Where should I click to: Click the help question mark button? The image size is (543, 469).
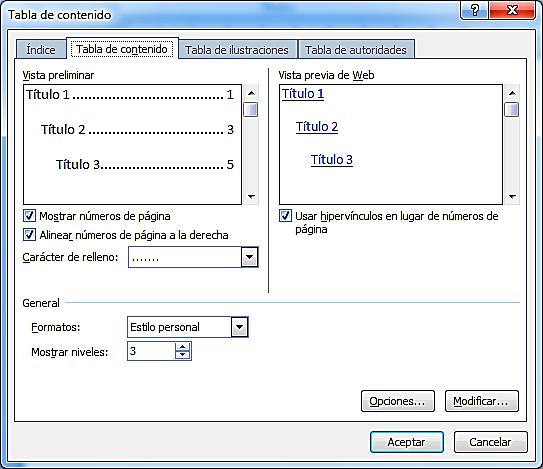[475, 10]
